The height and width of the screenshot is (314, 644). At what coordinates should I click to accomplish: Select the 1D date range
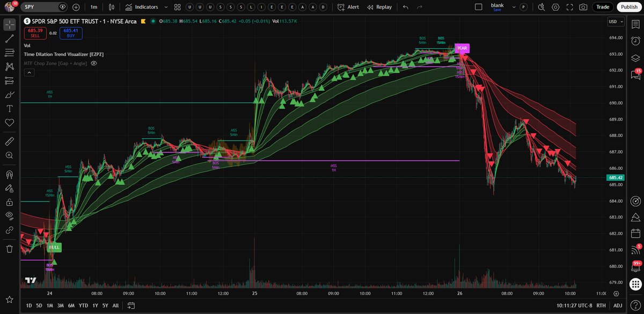[30, 305]
